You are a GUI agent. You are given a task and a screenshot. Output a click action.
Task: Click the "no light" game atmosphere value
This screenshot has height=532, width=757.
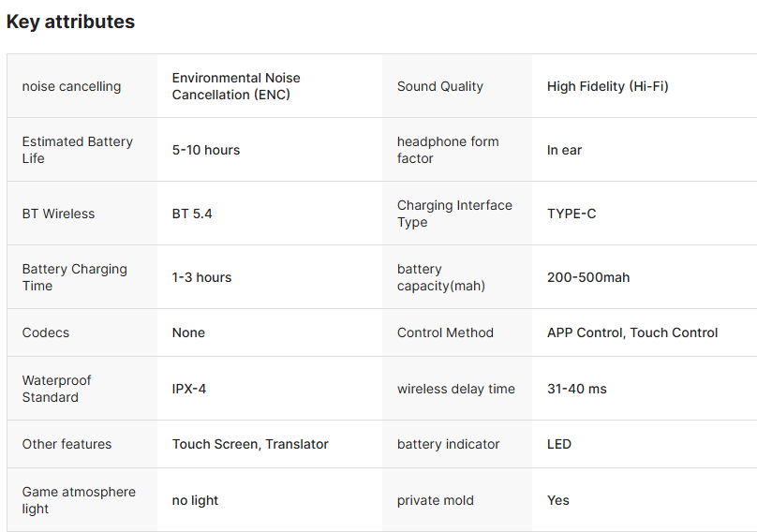[x=195, y=500]
